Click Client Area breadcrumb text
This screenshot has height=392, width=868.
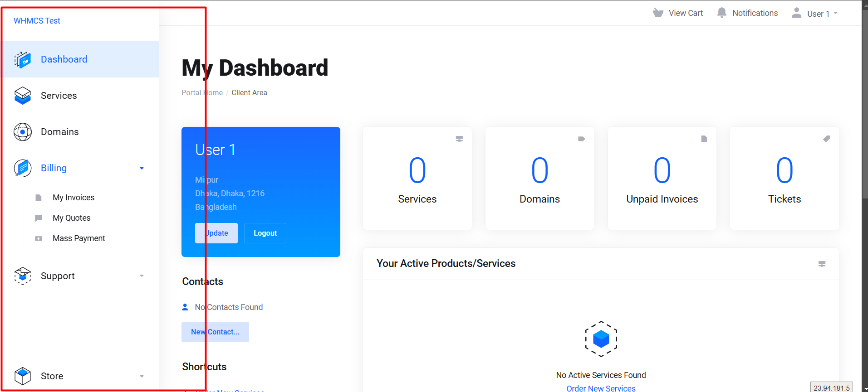[249, 92]
